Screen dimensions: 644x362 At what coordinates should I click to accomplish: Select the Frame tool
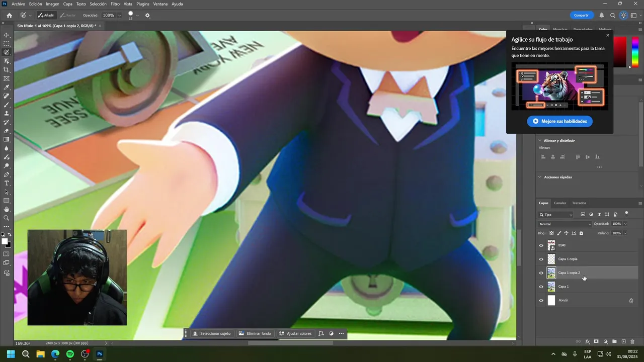(x=7, y=78)
